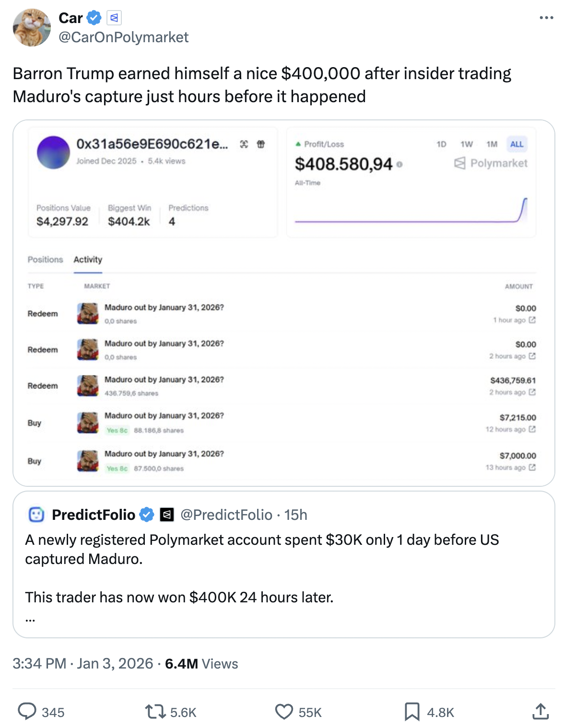Click the Polymarket affiliation badge beside Car
Image resolution: width=564 pixels, height=728 pixels.
(114, 18)
